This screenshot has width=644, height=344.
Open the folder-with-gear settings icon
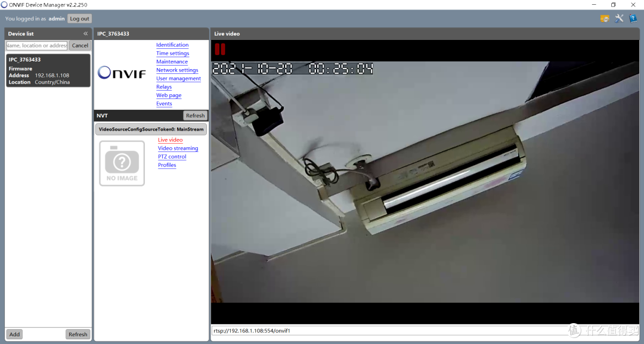coord(605,18)
